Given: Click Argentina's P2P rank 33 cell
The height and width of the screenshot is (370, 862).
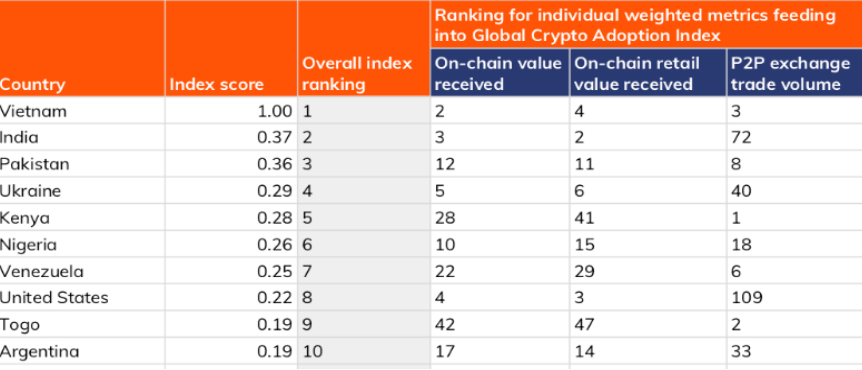Looking at the screenshot, I should [795, 351].
